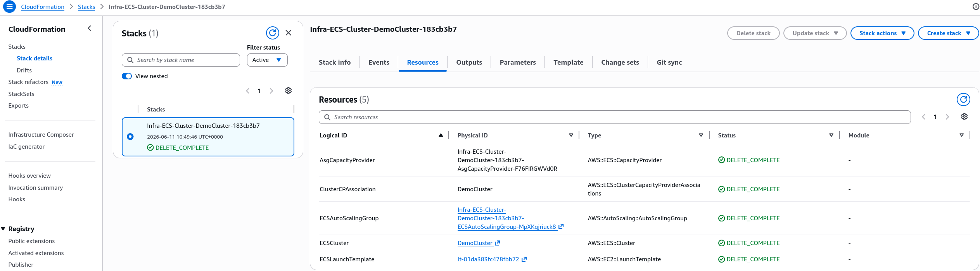
Task: Switch to the Events tab
Action: 379,62
